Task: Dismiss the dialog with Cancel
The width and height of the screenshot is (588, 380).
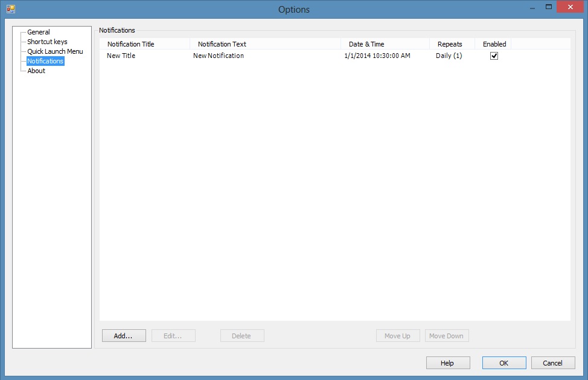Action: pyautogui.click(x=552, y=363)
